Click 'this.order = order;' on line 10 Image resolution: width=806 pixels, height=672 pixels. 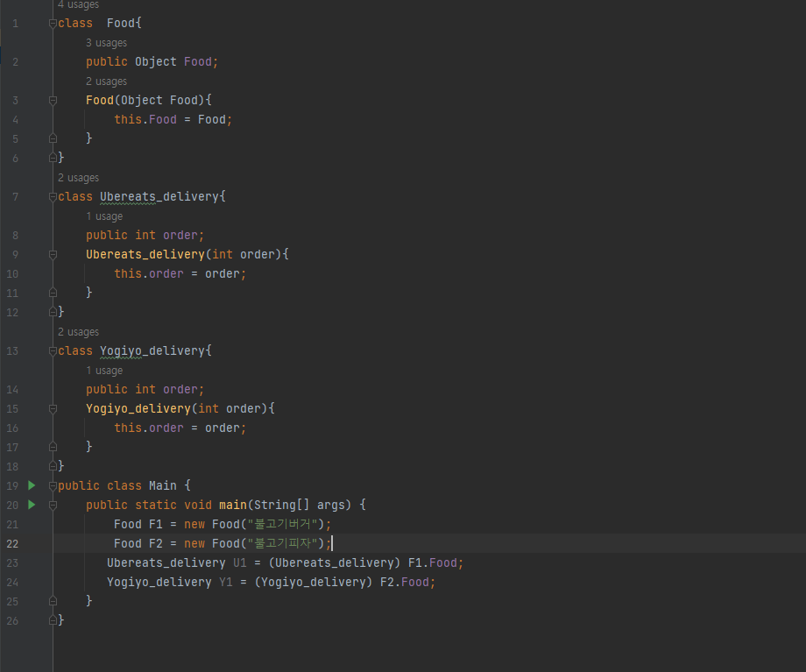pos(180,273)
